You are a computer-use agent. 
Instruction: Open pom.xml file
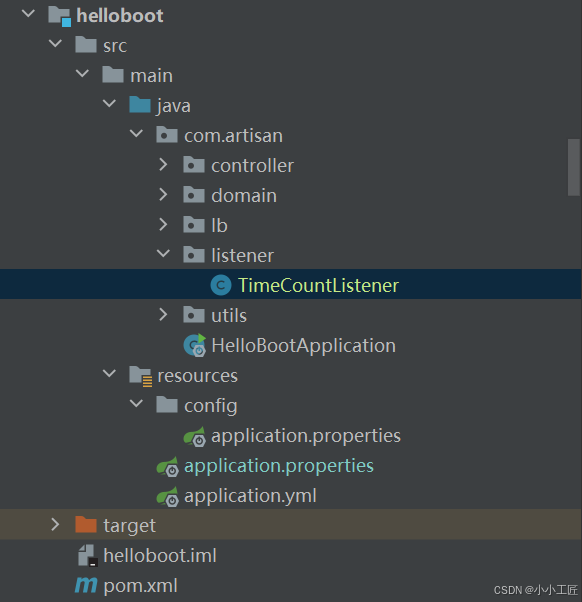click(x=140, y=586)
